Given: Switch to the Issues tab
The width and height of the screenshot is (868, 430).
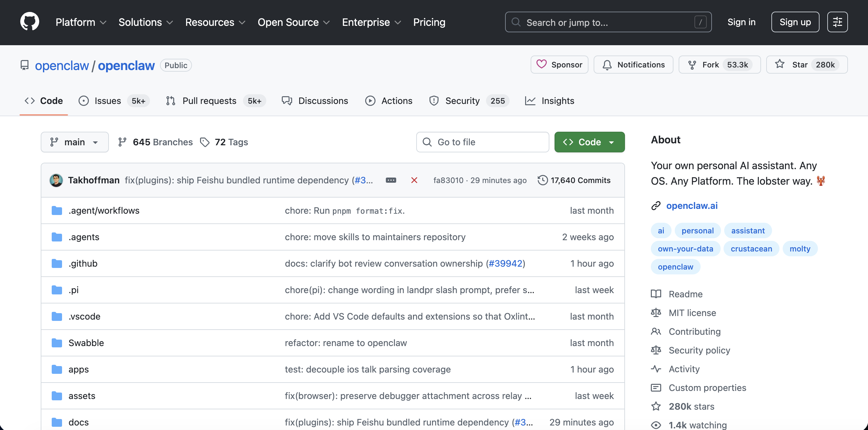Looking at the screenshot, I should (x=108, y=101).
